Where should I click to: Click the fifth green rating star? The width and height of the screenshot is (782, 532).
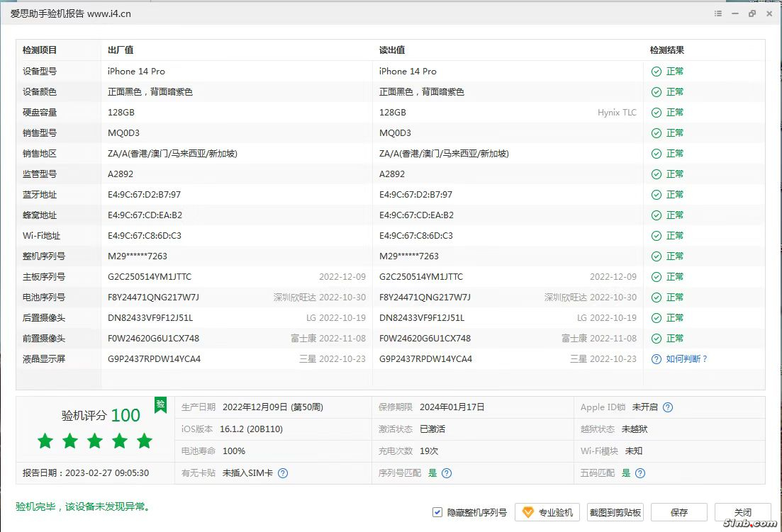145,441
